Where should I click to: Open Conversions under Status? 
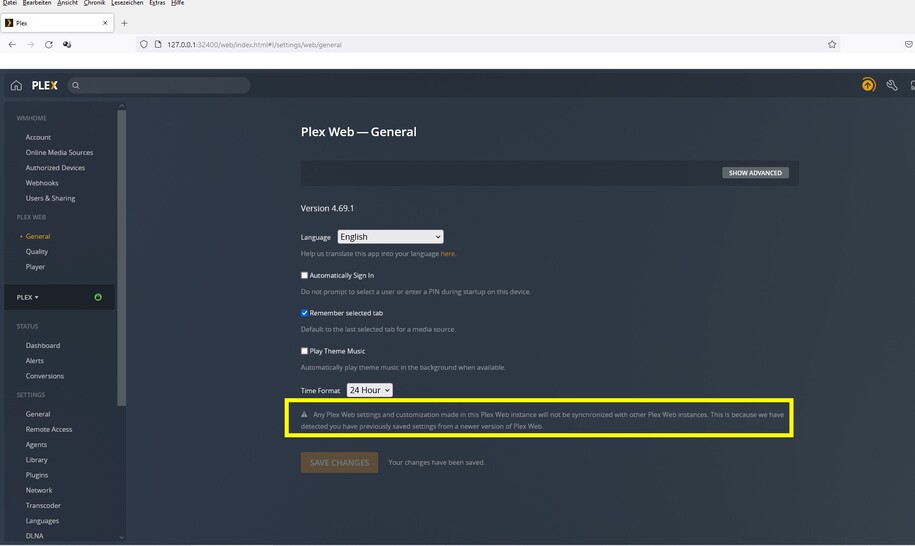[x=44, y=376]
